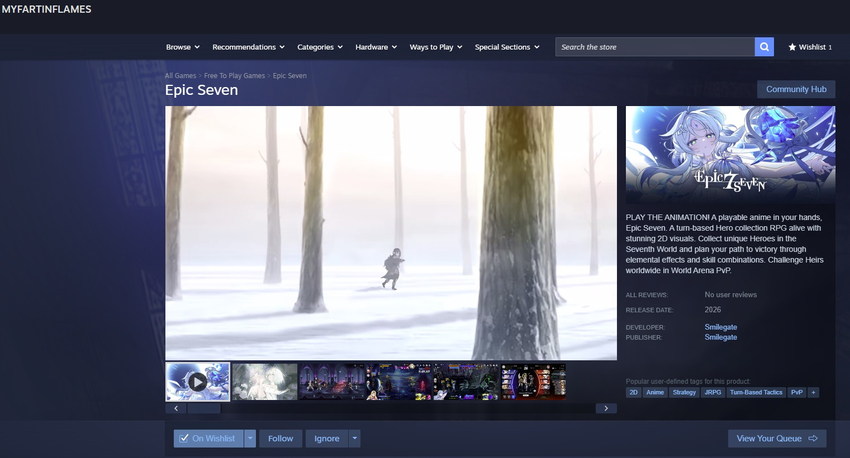Click the Strategy tag
The height and width of the screenshot is (458, 850).
(x=684, y=392)
